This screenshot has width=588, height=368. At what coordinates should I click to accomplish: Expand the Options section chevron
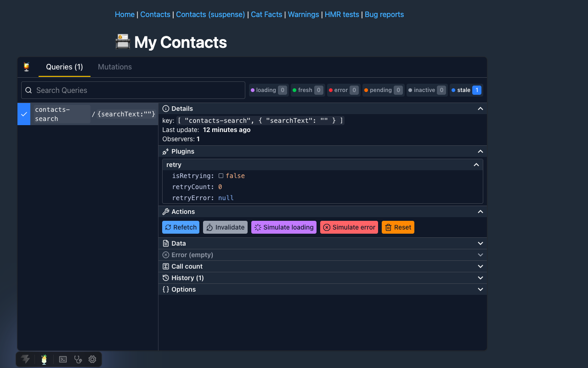coord(481,289)
